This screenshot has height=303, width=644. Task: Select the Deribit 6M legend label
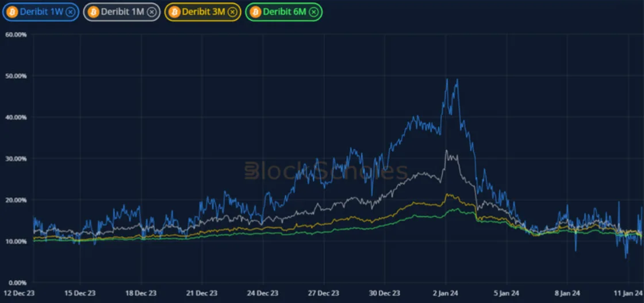(x=285, y=12)
